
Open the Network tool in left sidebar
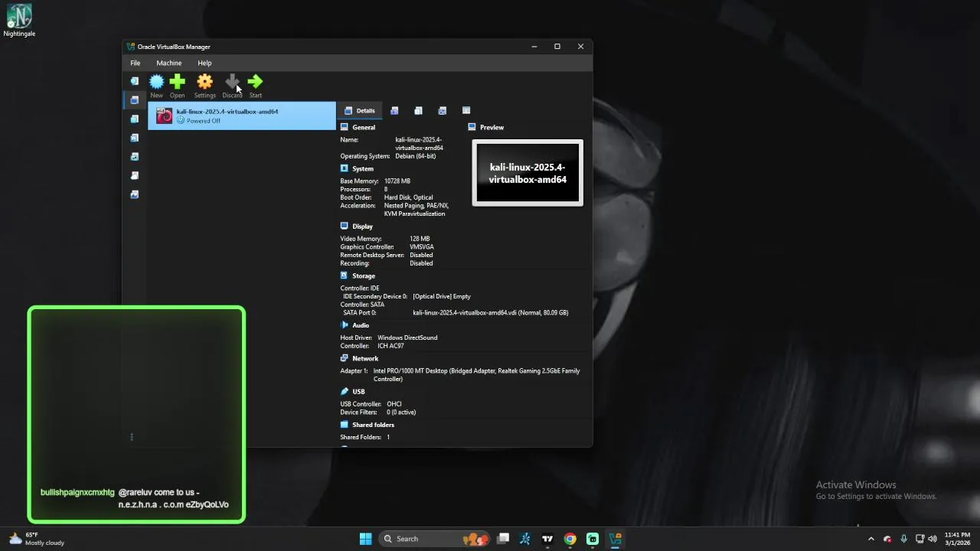[x=135, y=156]
